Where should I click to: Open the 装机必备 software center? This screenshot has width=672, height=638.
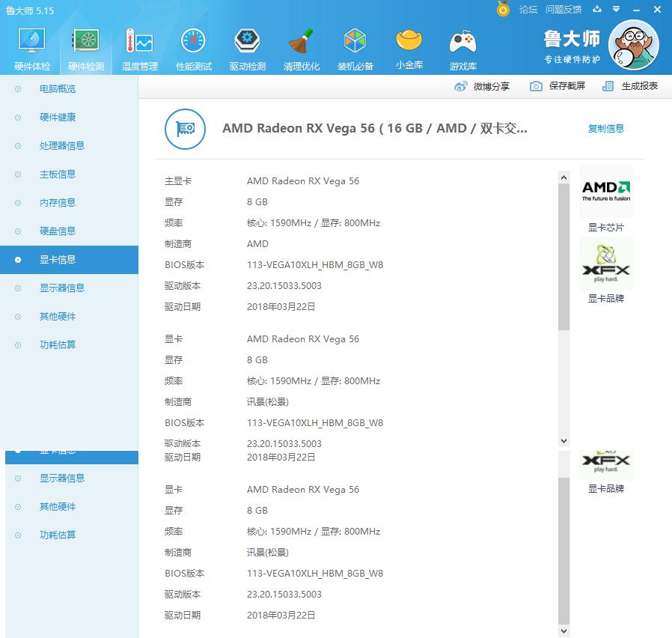[x=355, y=46]
